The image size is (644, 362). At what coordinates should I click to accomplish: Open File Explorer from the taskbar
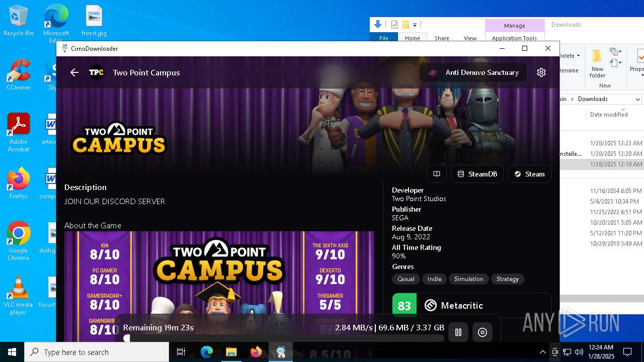(231, 352)
